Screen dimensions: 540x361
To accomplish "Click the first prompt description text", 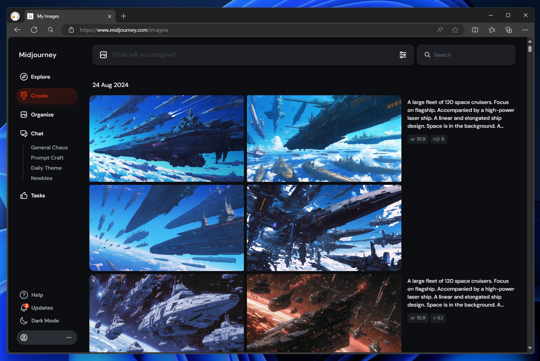I will point(460,114).
